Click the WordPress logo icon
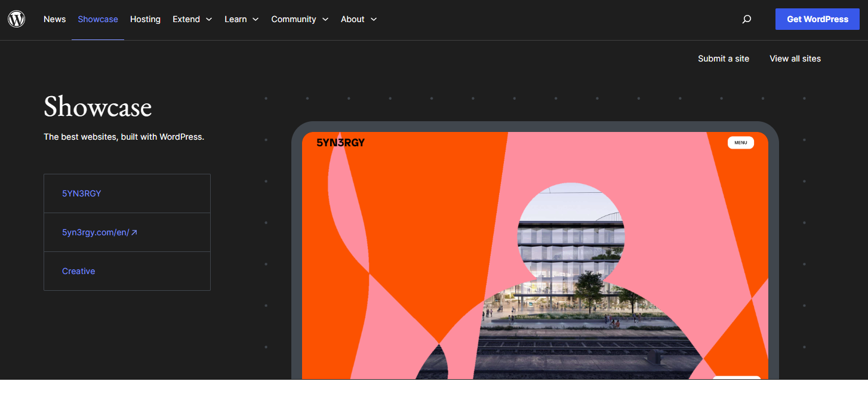Viewport: 868px width, 412px height. tap(16, 19)
